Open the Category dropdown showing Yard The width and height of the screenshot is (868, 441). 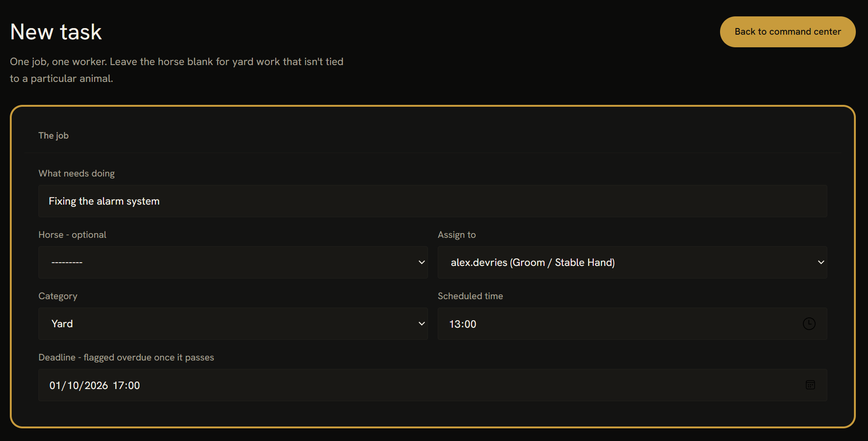[233, 323]
